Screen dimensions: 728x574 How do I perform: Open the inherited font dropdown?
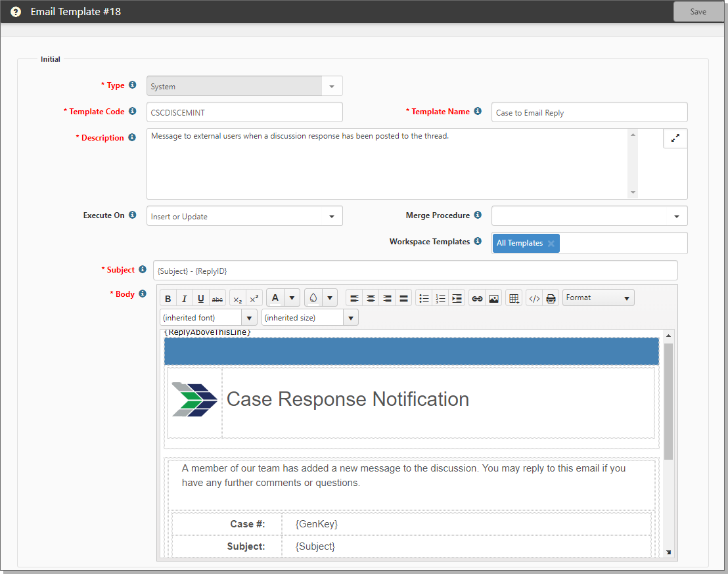point(249,318)
